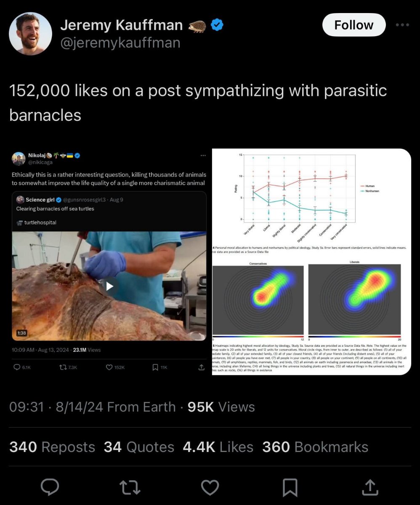Click the 360 Bookmarks count
The width and height of the screenshot is (420, 505).
(x=315, y=447)
